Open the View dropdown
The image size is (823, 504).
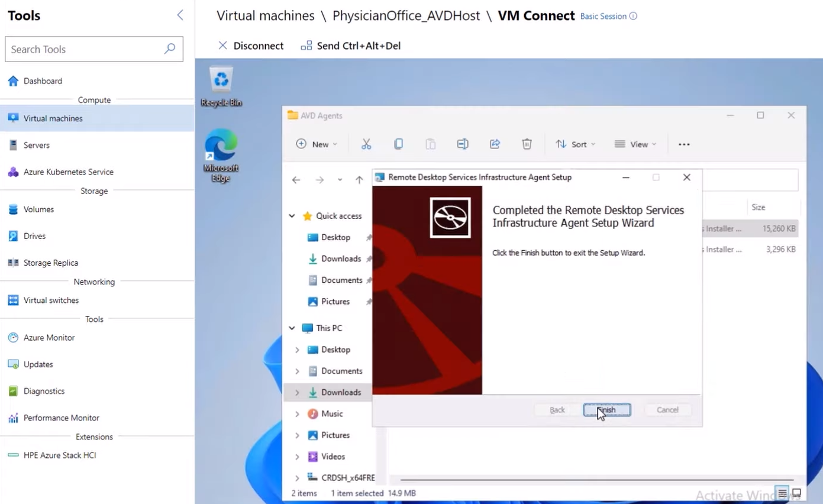(635, 144)
